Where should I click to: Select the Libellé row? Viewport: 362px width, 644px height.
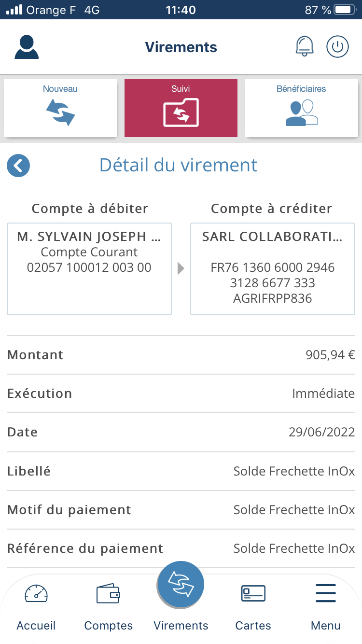[181, 471]
